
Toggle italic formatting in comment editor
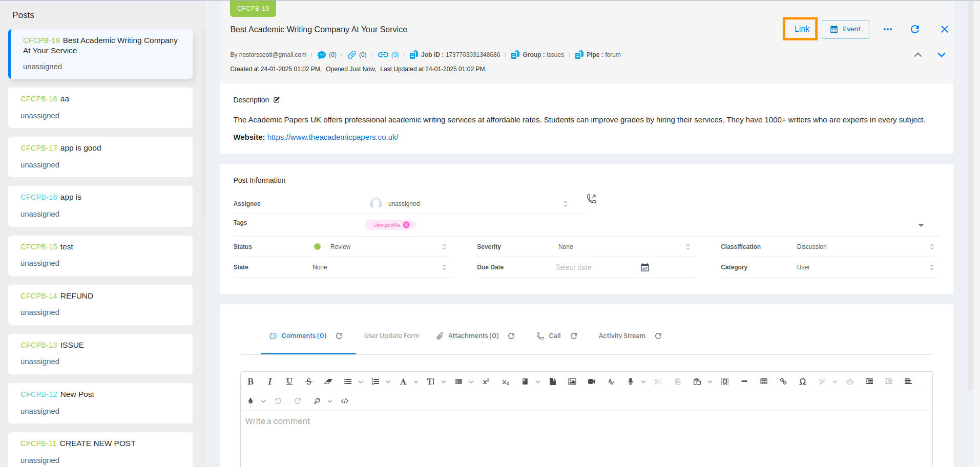tap(269, 381)
